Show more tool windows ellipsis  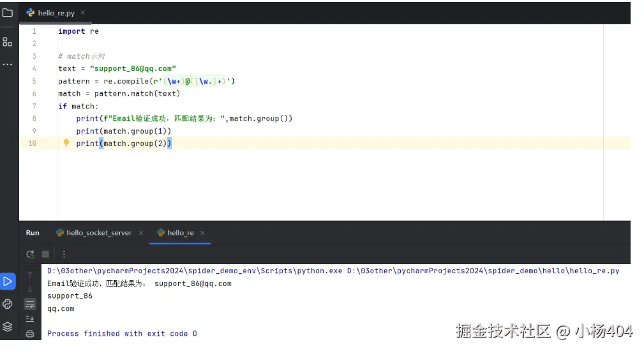click(8, 64)
